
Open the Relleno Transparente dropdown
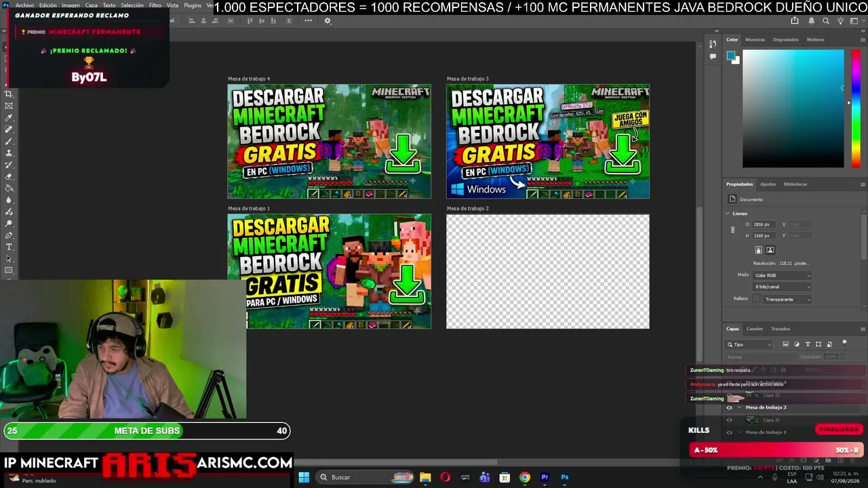click(x=787, y=299)
